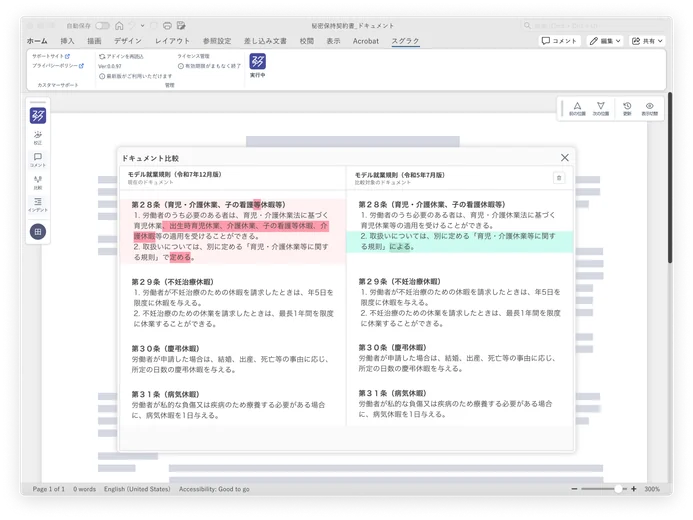Screen dimensions: 693x520
Task: Open the 表示 ribbon tab
Action: [333, 41]
